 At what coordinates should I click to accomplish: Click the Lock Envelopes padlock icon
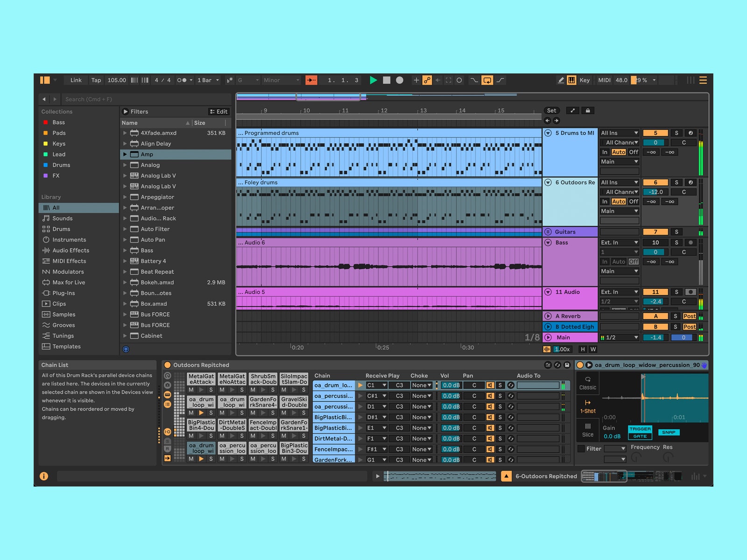[588, 111]
